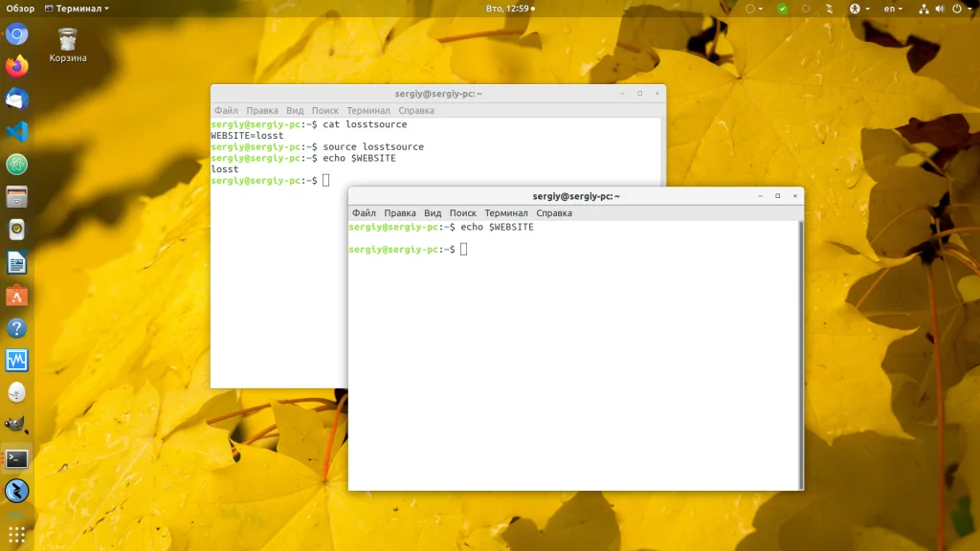Expand the 'en' keyboard layout dropdown
Viewport: 980px width, 551px height.
[893, 9]
